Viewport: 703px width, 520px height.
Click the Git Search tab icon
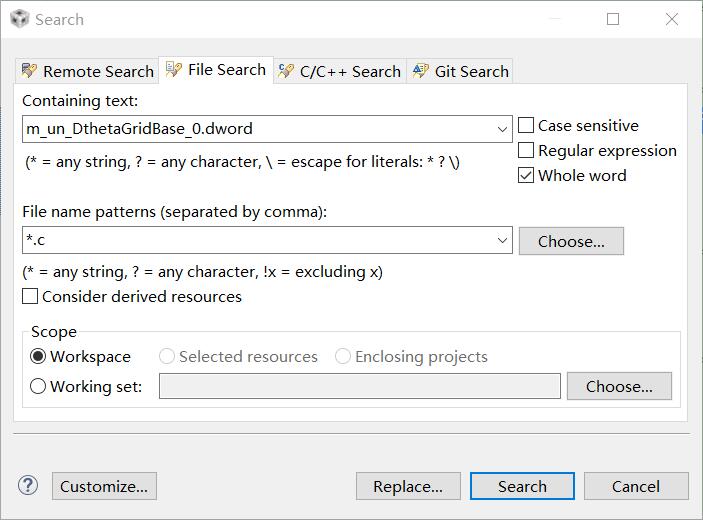point(420,71)
